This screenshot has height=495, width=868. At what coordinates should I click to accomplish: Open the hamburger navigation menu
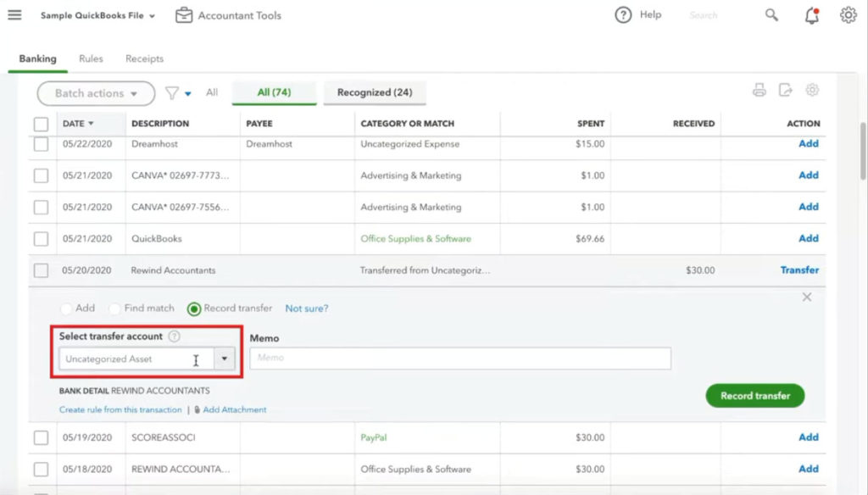pyautogui.click(x=14, y=14)
